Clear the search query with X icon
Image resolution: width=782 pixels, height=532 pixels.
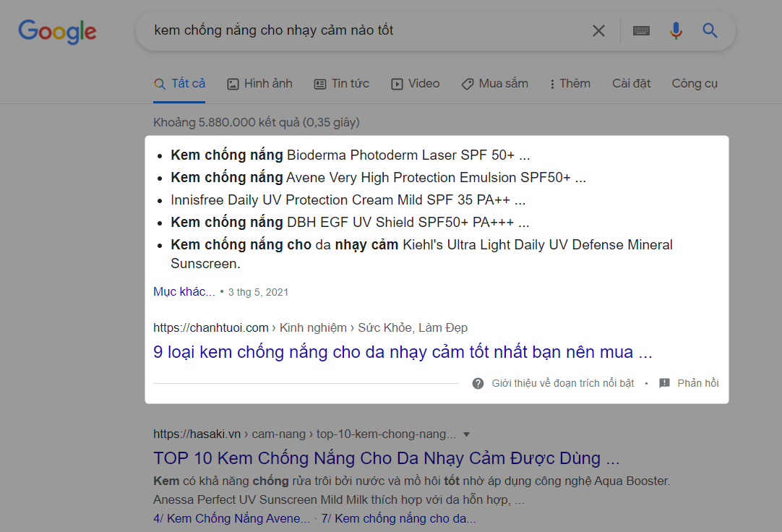point(598,31)
